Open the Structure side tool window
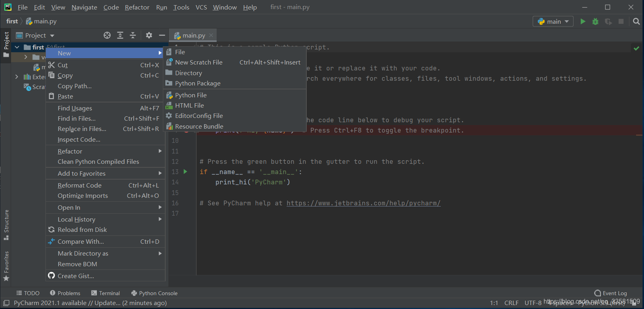Screen dimensions: 644x309 click(x=6, y=225)
